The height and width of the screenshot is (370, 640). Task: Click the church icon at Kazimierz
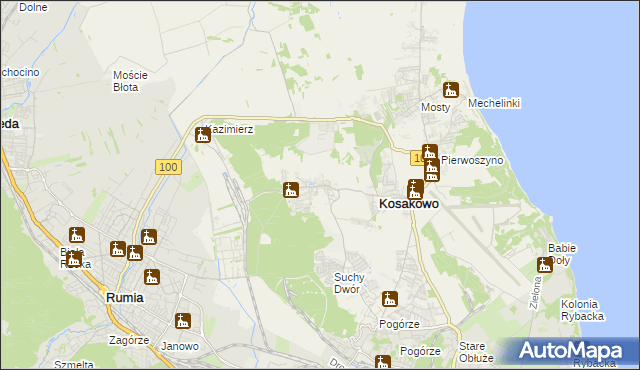click(x=203, y=135)
